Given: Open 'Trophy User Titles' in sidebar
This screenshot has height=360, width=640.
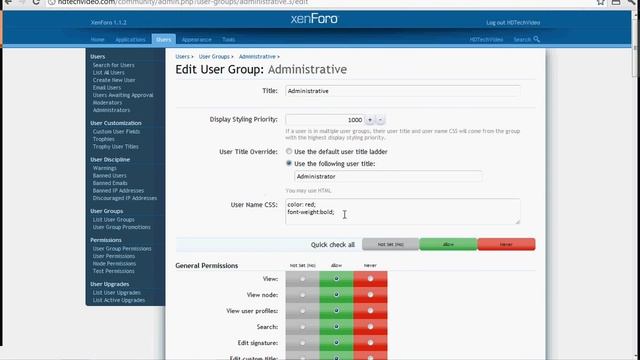Looking at the screenshot, I should [x=116, y=147].
